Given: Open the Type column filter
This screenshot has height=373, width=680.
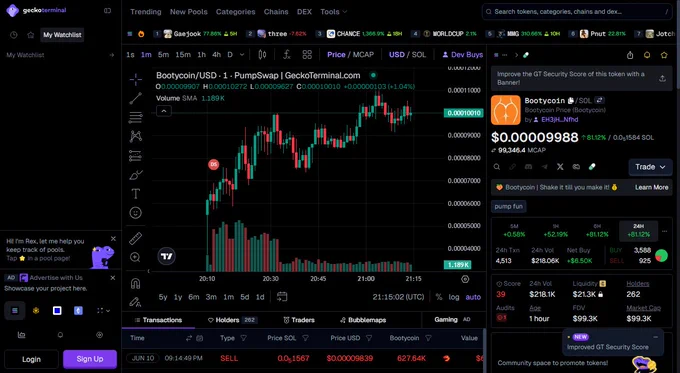Looking at the screenshot, I should pyautogui.click(x=243, y=338).
